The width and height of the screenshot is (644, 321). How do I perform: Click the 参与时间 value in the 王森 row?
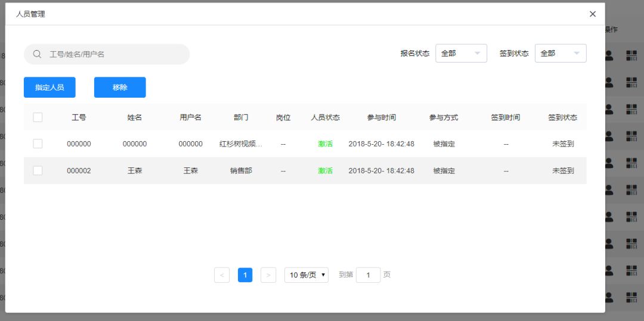382,170
